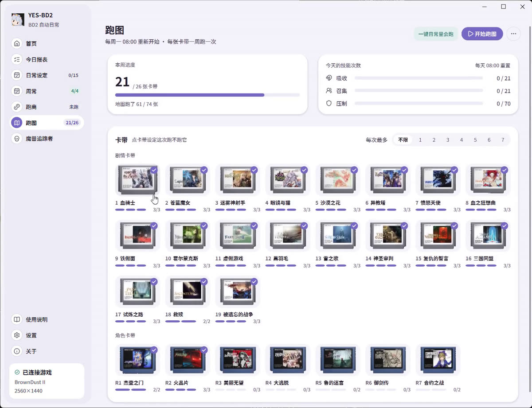Image resolution: width=532 pixels, height=408 pixels.
Task: Set max per run to 5
Action: (x=475, y=140)
